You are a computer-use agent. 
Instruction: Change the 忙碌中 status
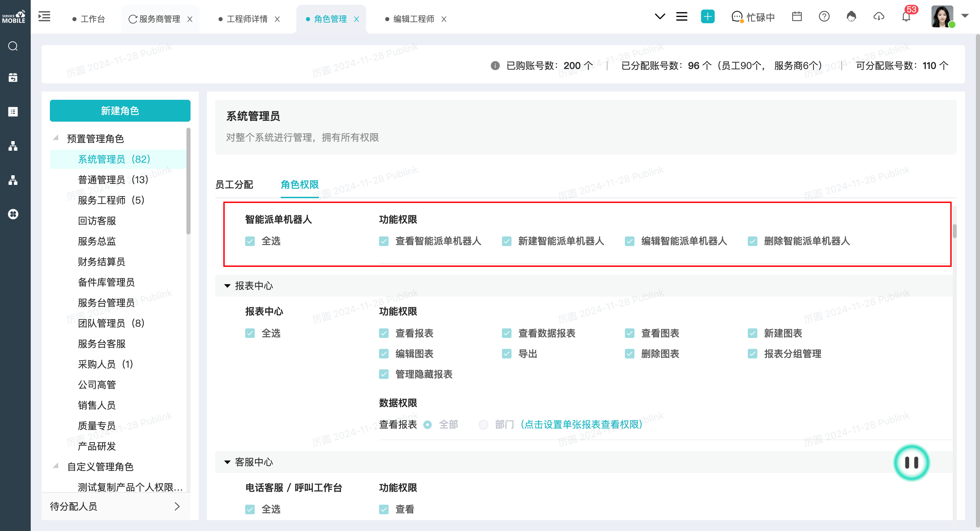(x=753, y=17)
